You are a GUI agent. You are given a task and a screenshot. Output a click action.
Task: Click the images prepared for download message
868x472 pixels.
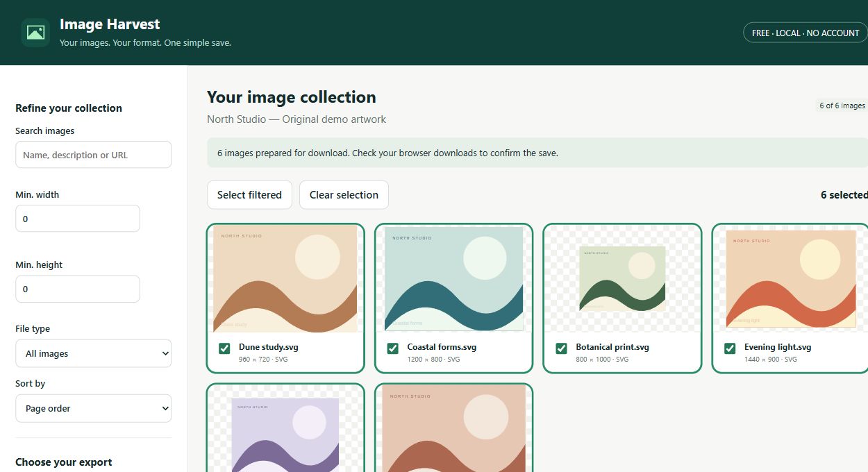click(387, 153)
